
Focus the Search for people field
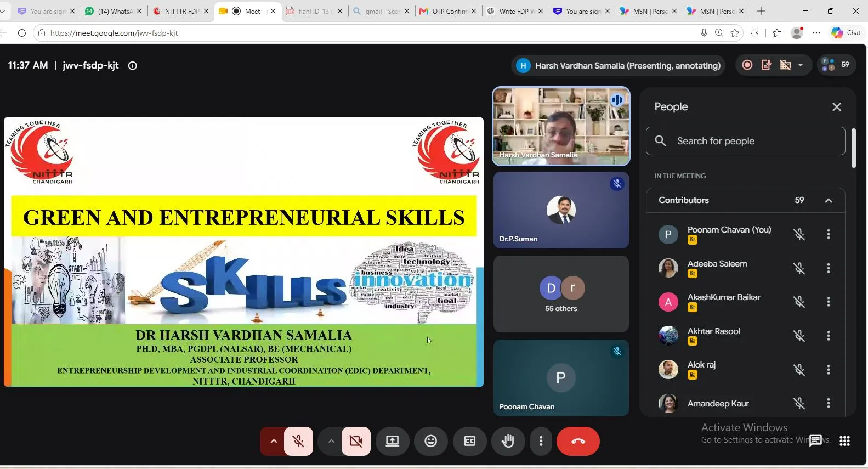(x=745, y=141)
